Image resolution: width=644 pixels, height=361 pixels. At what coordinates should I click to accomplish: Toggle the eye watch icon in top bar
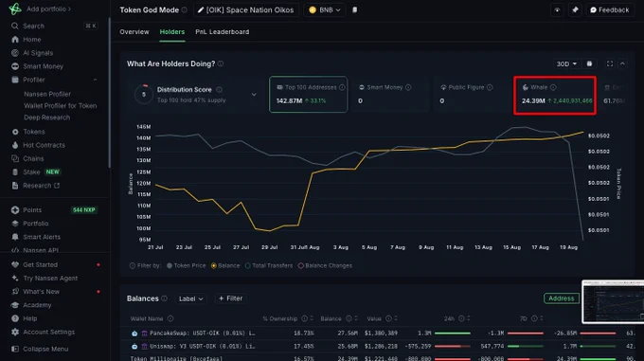[557, 9]
